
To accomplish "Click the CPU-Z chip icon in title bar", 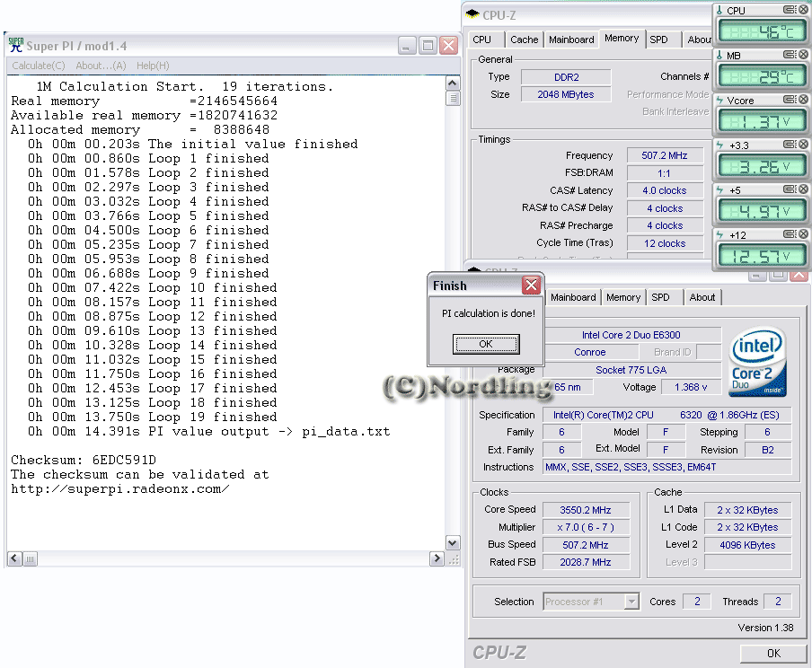I will [472, 14].
